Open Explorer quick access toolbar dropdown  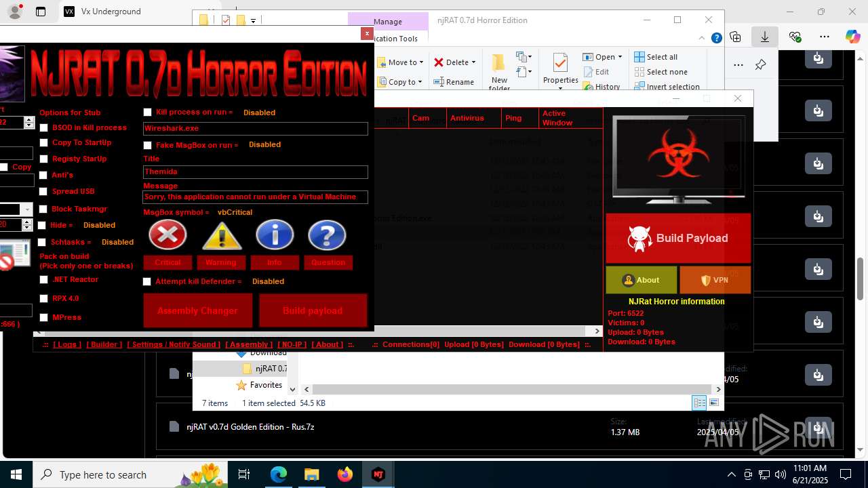(x=253, y=20)
